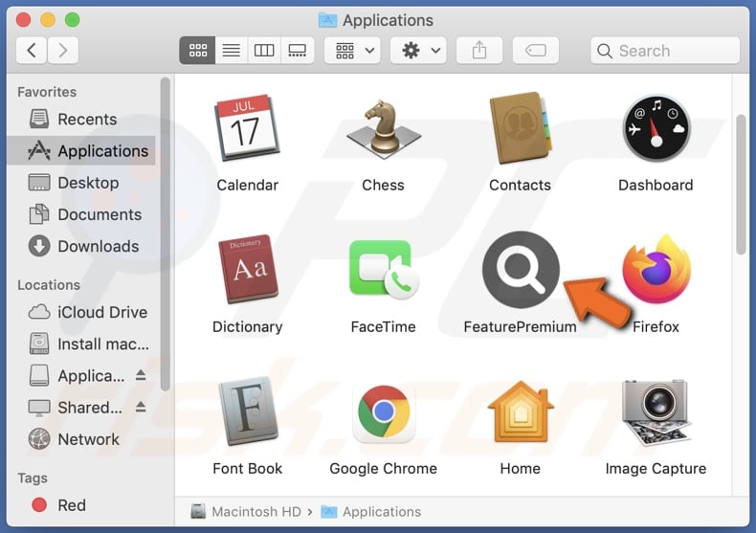
Task: Open Desktop in the sidebar
Action: (x=81, y=183)
